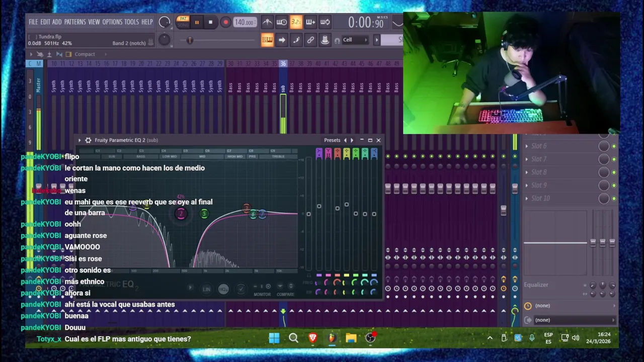Click the brush note-tool icon
Screen dimensions: 644x362
coord(296,40)
